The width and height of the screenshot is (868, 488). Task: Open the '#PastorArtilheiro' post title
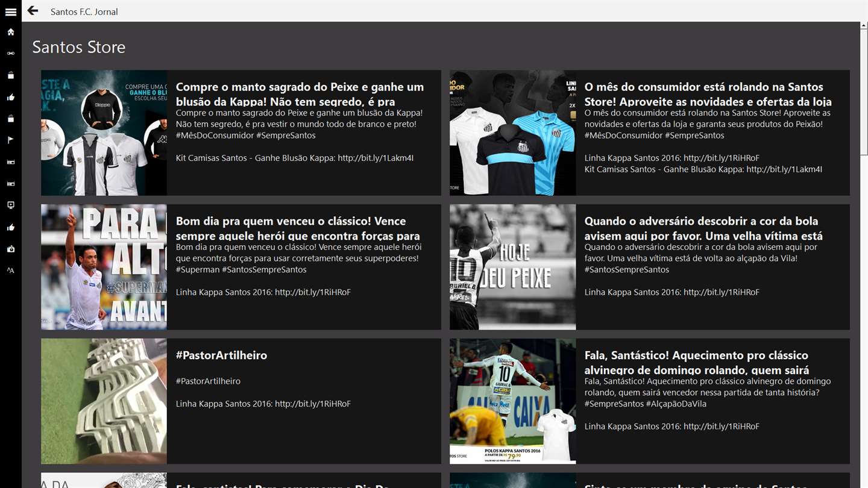tap(221, 355)
